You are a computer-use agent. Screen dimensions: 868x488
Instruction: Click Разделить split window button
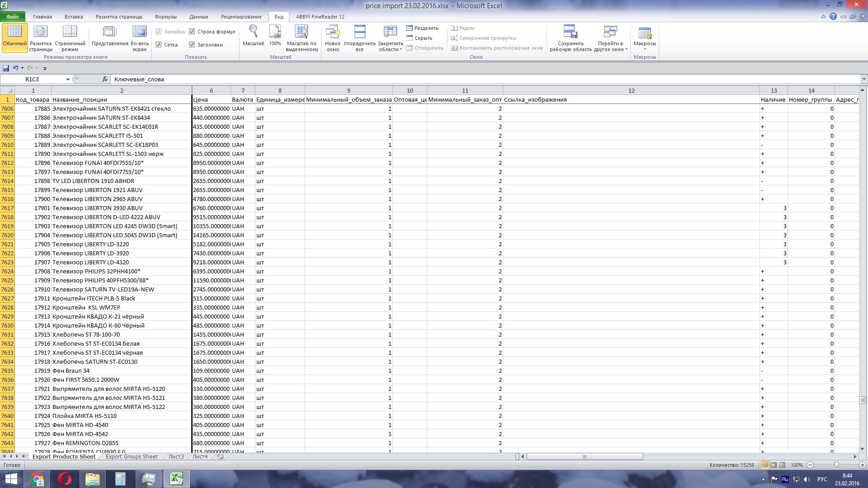coord(422,28)
